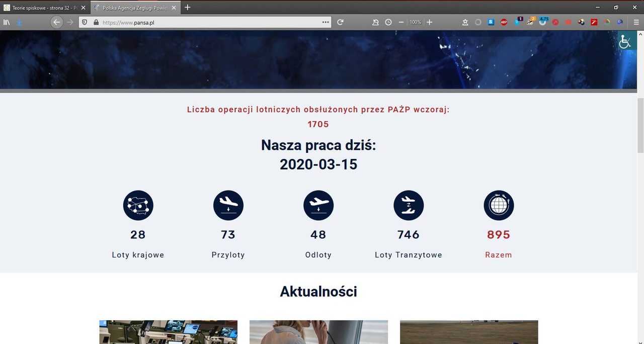The height and width of the screenshot is (344, 644).
Task: Go back with the back arrow
Action: tap(56, 22)
